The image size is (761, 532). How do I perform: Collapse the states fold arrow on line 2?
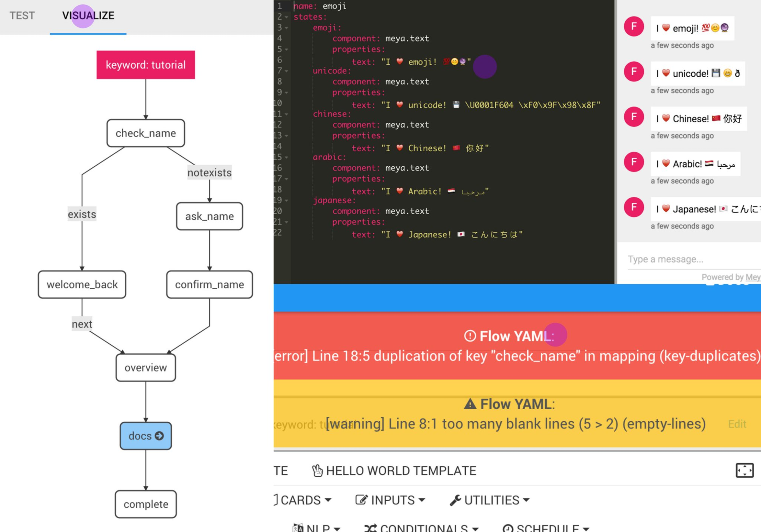[286, 17]
